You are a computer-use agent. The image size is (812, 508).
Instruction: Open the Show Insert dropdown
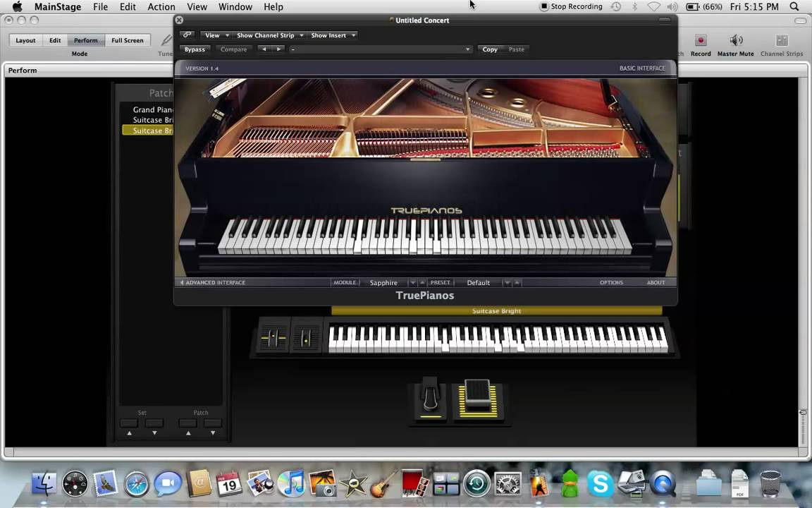point(333,35)
